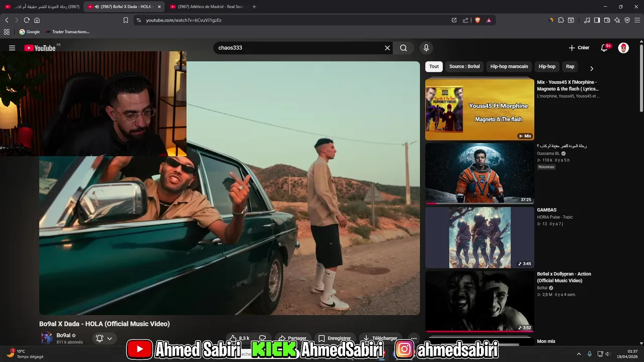Screen dimensions: 644x362
Task: Switch to the Atlético de Madrid tab
Action: click(207, 7)
